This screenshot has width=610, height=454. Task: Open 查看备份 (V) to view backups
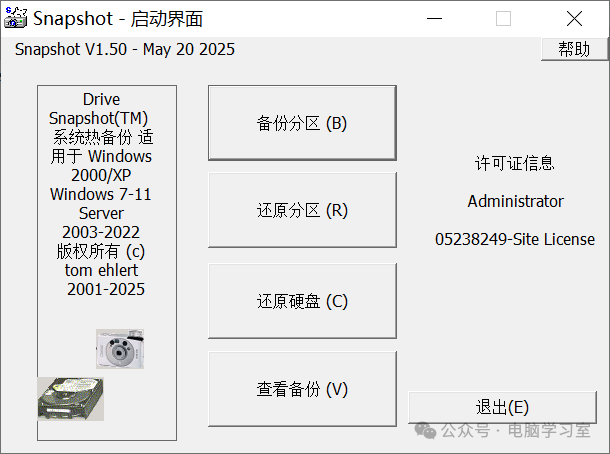[x=302, y=389]
